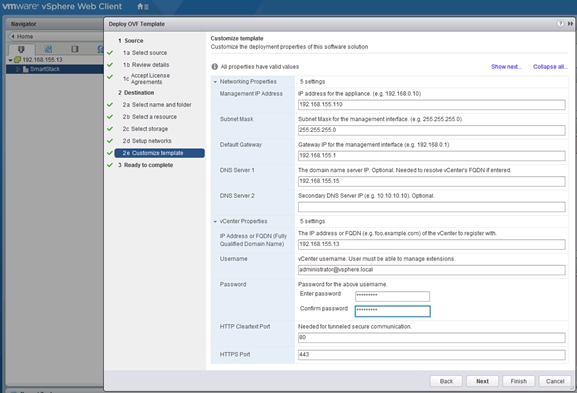
Task: Expand the SmartStack tree node
Action: (x=18, y=69)
